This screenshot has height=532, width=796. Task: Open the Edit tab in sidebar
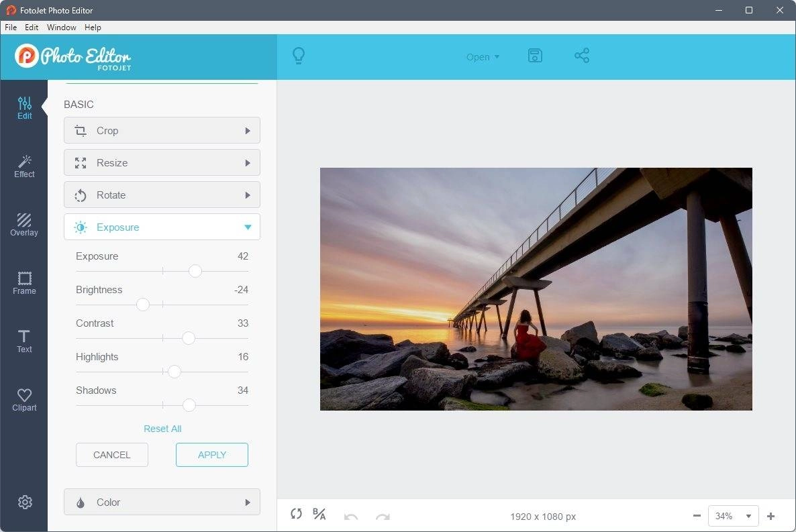(x=24, y=108)
